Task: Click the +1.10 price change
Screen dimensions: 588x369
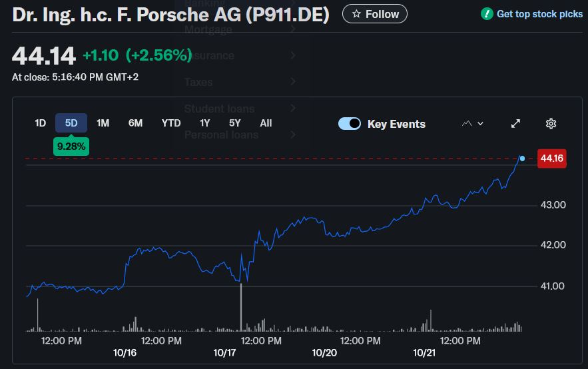Action: point(101,55)
